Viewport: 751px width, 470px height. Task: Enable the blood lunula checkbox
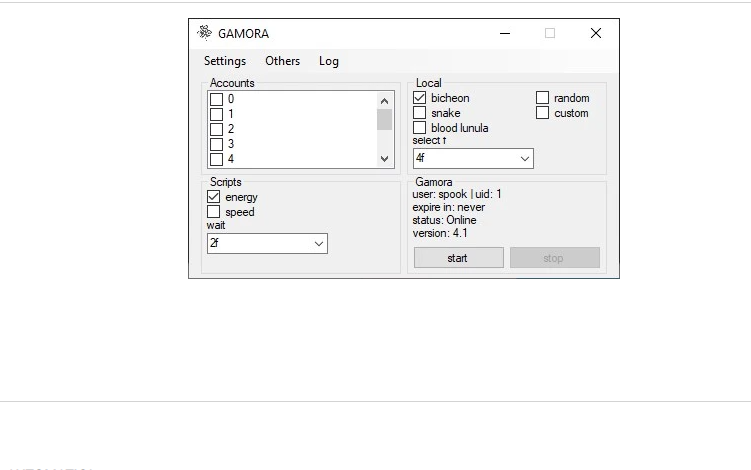tap(420, 128)
